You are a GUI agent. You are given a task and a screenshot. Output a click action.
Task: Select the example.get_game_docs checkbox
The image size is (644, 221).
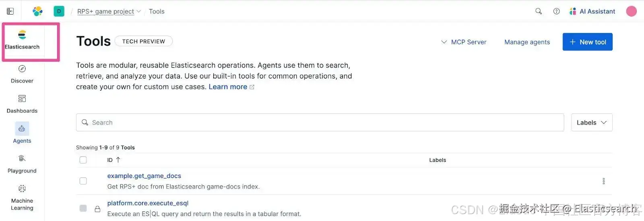(83, 181)
